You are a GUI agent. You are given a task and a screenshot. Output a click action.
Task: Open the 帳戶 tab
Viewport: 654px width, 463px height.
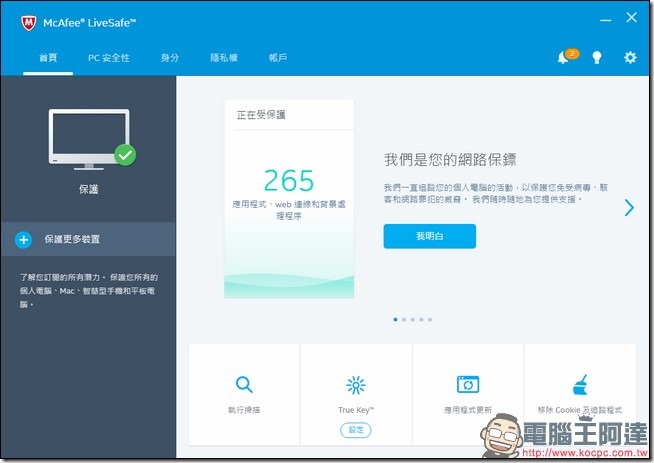click(278, 58)
